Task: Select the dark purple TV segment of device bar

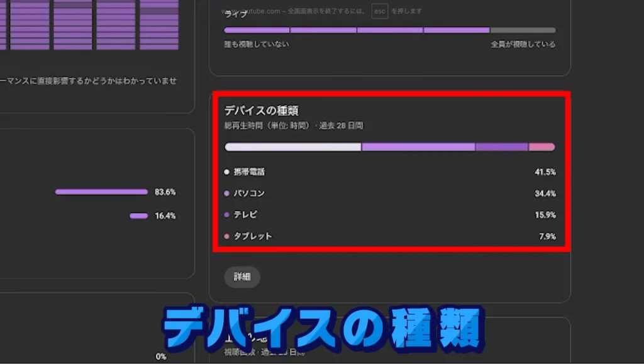Action: click(501, 147)
